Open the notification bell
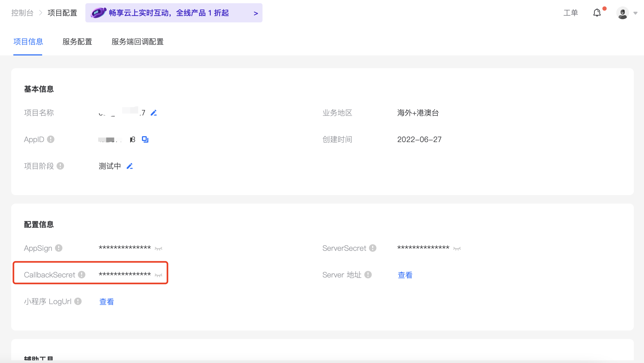Screen dimensions: 644x363 pyautogui.click(x=597, y=13)
